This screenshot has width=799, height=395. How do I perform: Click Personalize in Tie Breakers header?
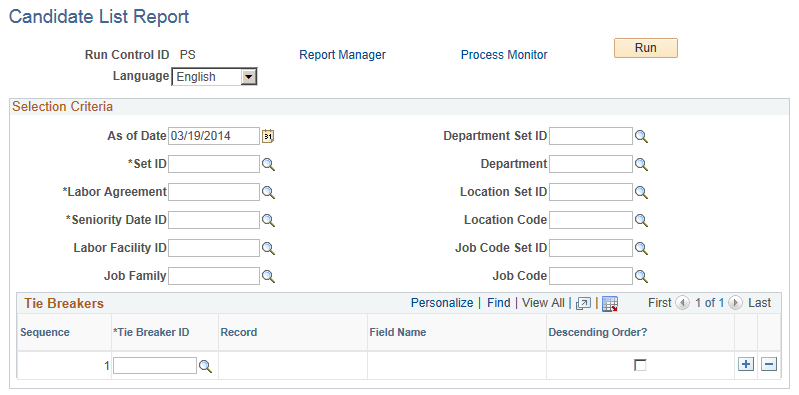coord(442,303)
